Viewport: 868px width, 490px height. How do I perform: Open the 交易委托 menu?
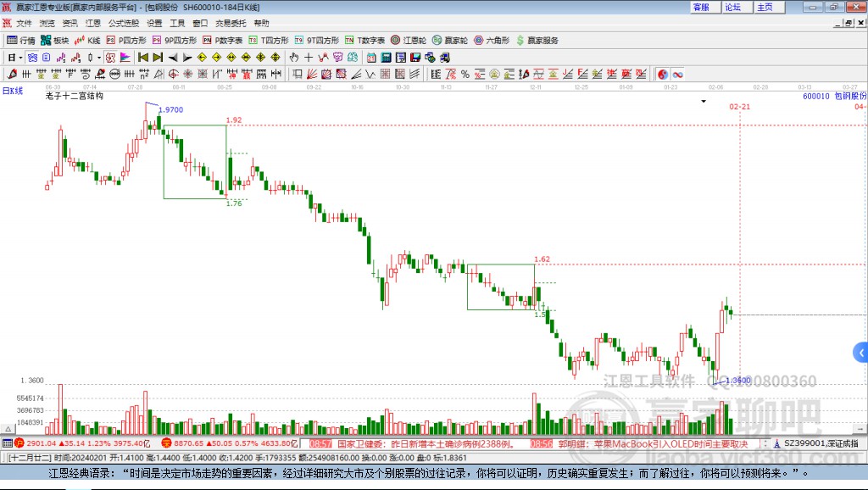[231, 23]
